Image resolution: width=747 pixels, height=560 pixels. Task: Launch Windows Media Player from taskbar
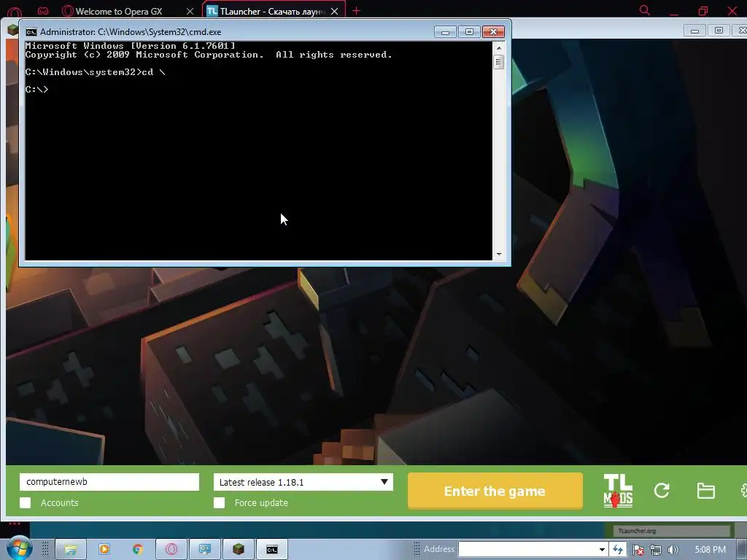point(104,549)
